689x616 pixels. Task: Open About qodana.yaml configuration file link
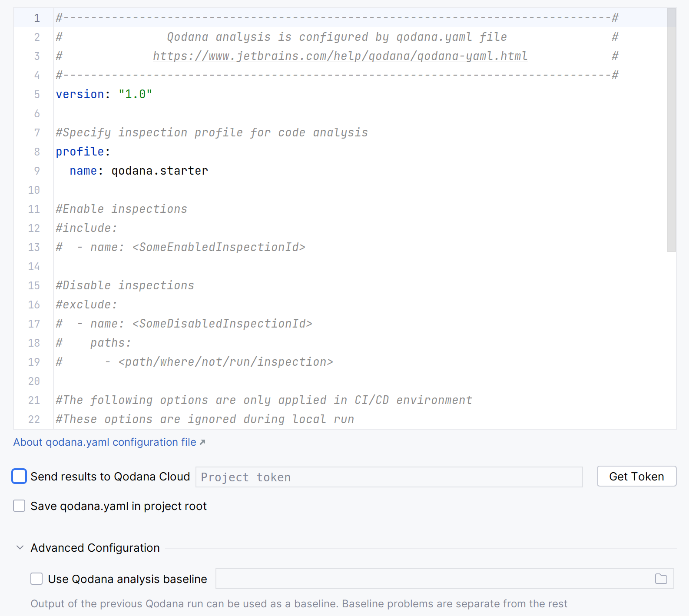(x=105, y=442)
